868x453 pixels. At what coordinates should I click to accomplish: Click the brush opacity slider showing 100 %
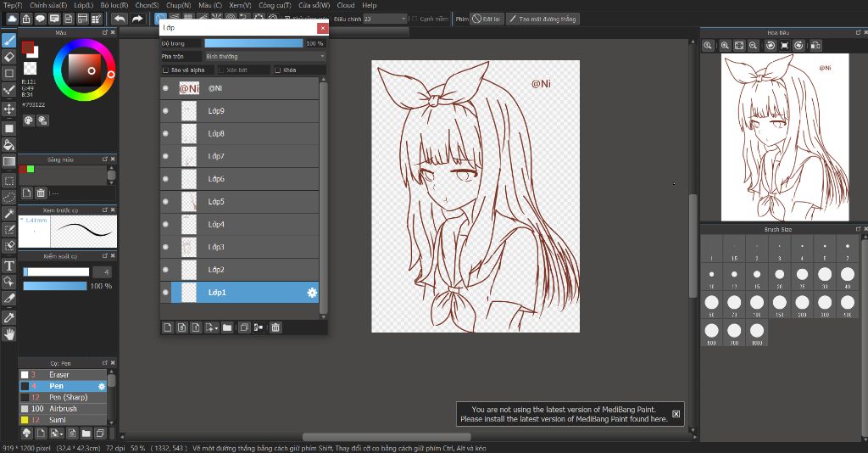pyautogui.click(x=55, y=286)
